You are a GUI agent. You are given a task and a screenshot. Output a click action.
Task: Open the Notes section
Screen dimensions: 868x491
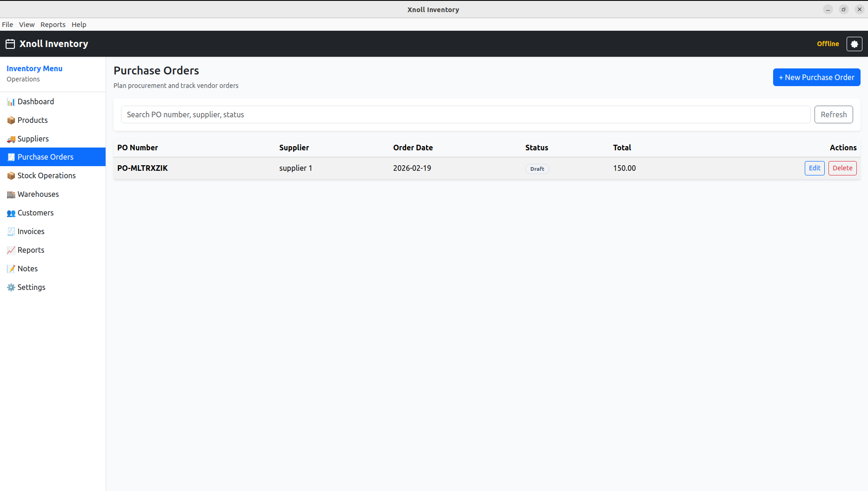[27, 269]
